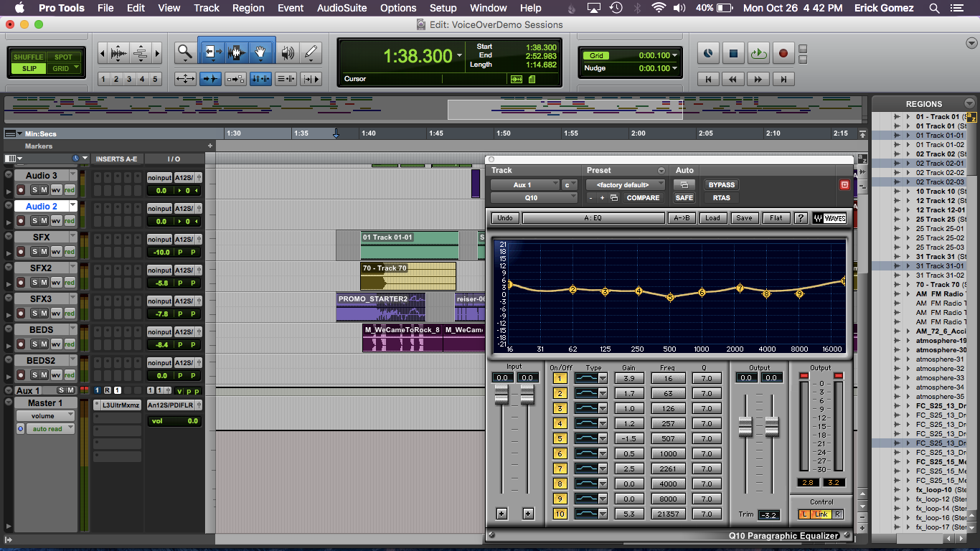Click the Return to Zero button
The height and width of the screenshot is (551, 980).
(709, 80)
